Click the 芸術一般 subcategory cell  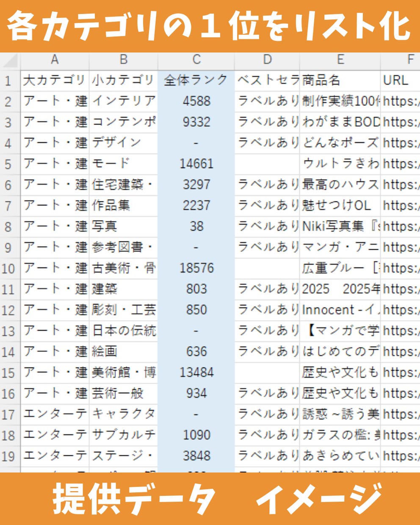(x=123, y=394)
